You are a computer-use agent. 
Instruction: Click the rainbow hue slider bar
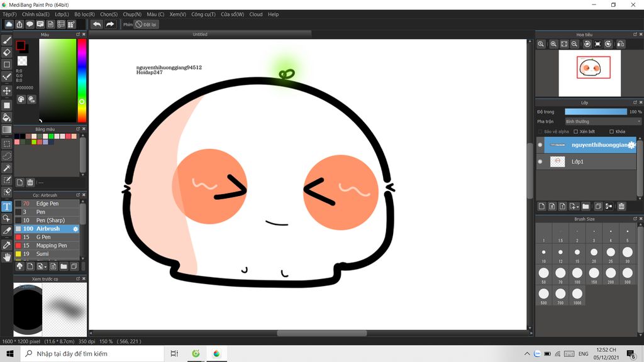pyautogui.click(x=82, y=81)
